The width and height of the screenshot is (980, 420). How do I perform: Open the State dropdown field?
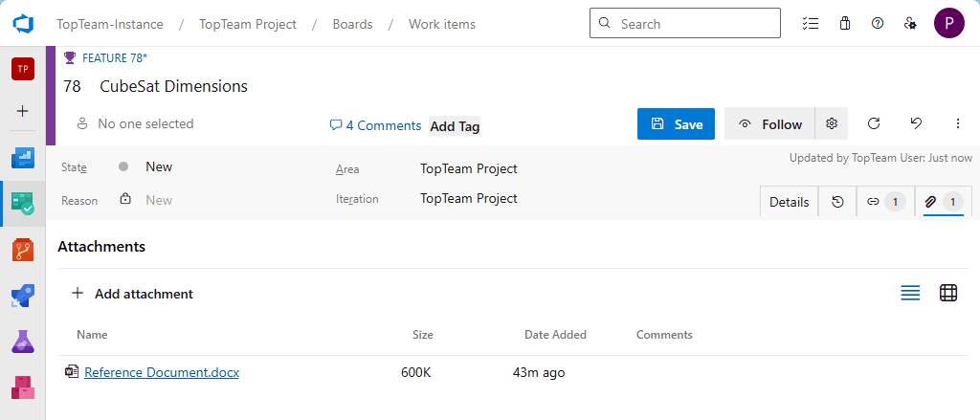click(159, 167)
